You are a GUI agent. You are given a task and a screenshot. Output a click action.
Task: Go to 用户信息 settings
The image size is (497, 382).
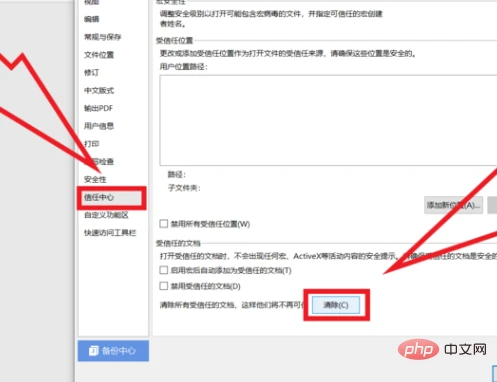(x=99, y=126)
